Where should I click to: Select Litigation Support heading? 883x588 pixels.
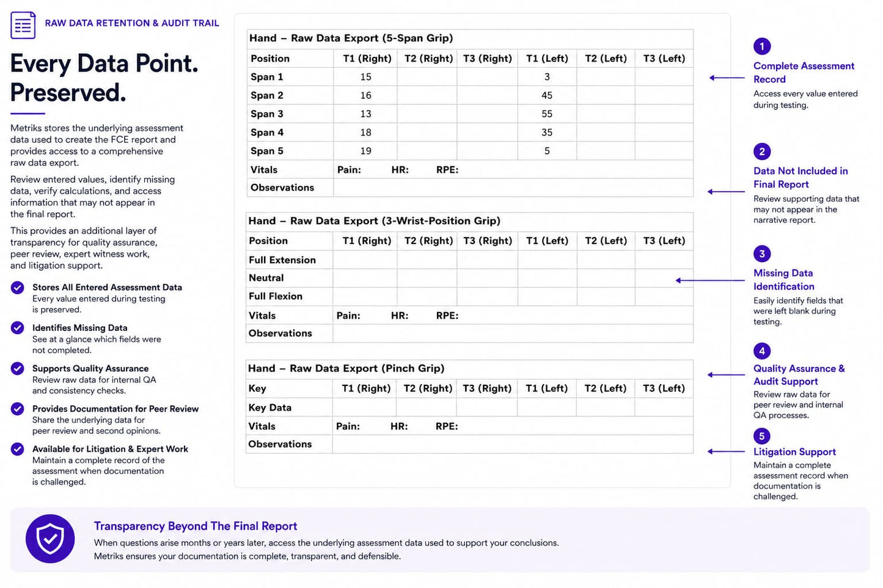click(x=794, y=452)
